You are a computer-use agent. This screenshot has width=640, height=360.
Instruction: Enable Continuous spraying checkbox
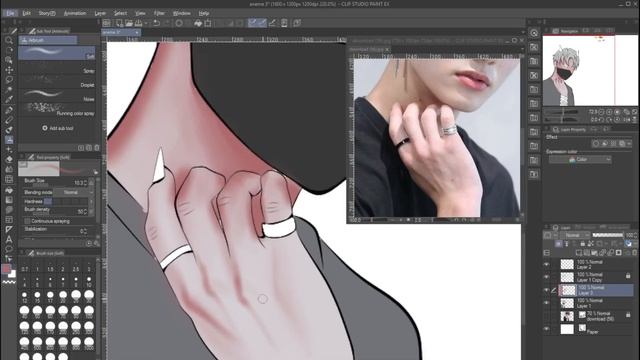click(x=27, y=221)
